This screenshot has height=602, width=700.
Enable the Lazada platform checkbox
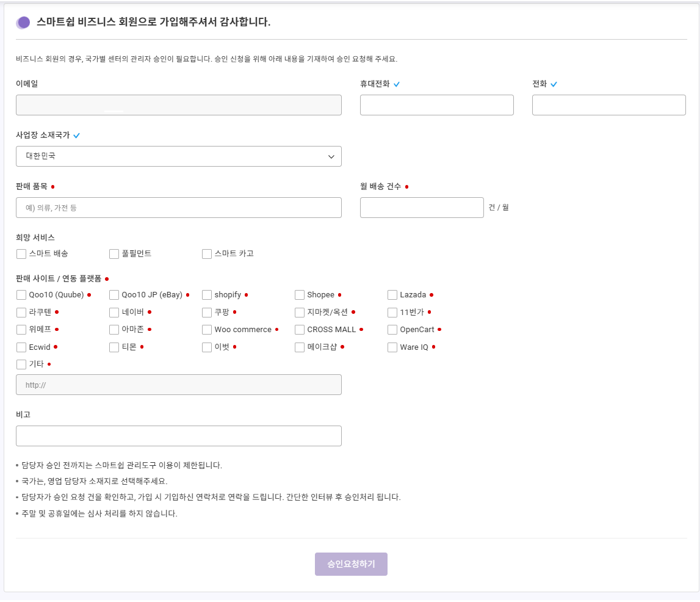(x=392, y=295)
